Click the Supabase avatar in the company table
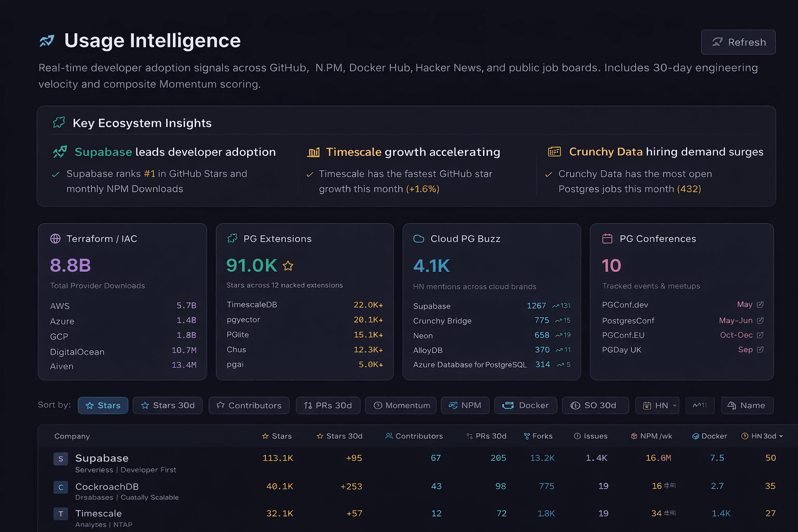 (61, 459)
